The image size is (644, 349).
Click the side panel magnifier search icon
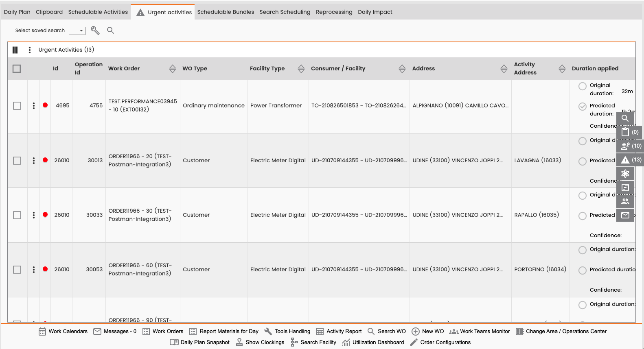pyautogui.click(x=625, y=118)
